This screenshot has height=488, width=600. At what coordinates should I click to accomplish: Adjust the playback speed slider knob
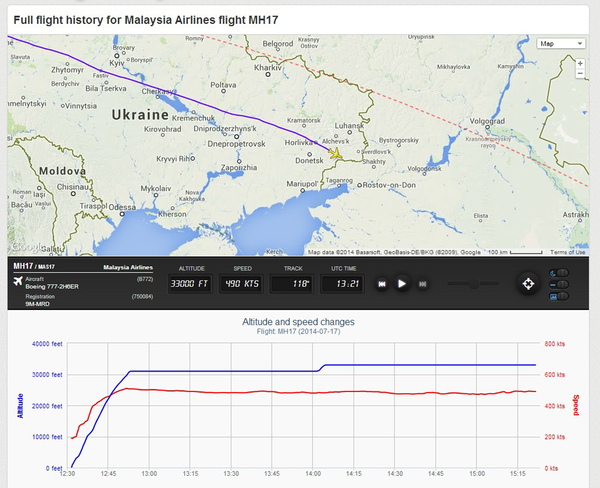pos(474,284)
